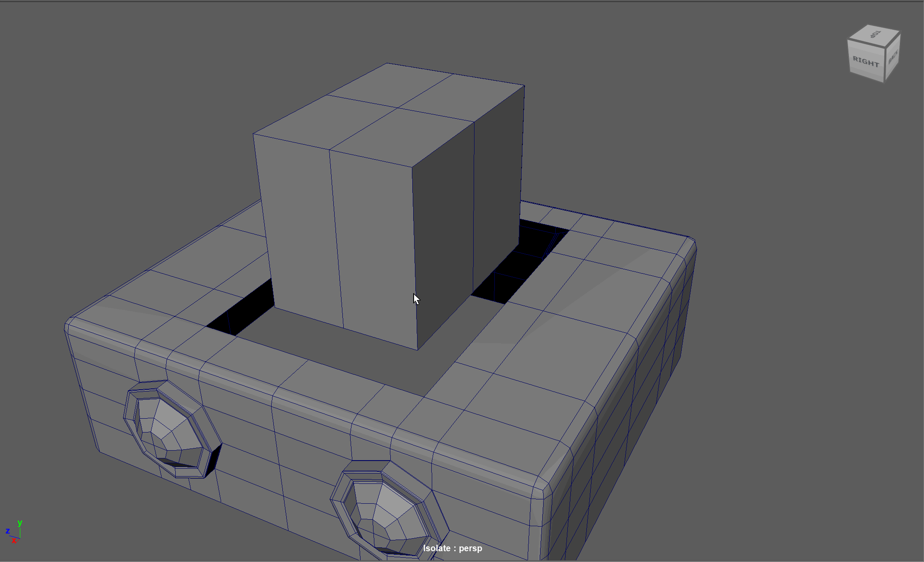Select the left octagonal bolt on base
924x562 pixels.
(x=171, y=430)
